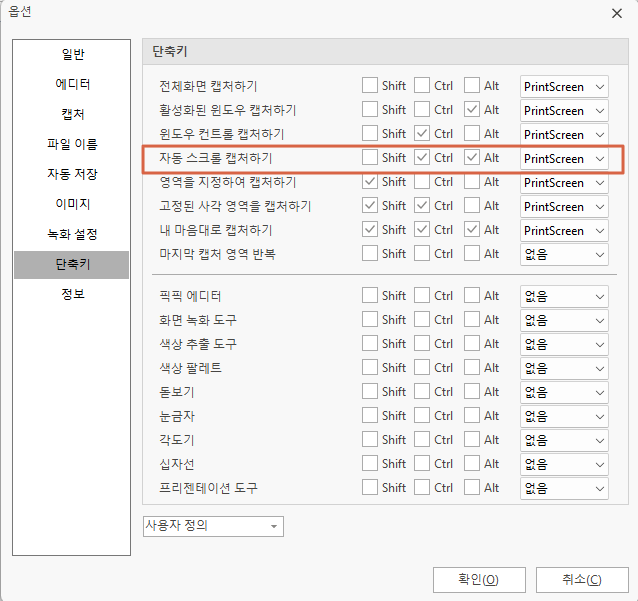Viewport: 638px width, 601px height.
Task: Open key dropdown for 각도기
Action: 564,441
